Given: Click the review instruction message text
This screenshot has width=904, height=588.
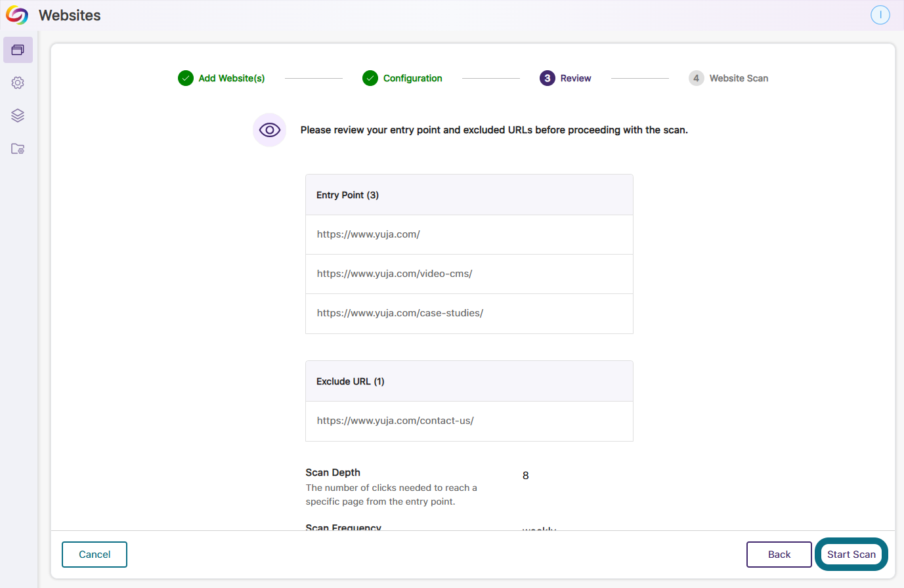Looking at the screenshot, I should tap(494, 130).
